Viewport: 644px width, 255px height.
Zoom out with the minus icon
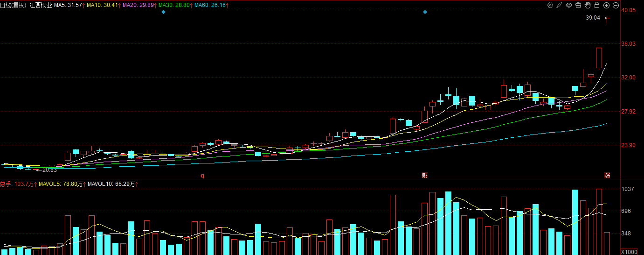pyautogui.click(x=616, y=5)
